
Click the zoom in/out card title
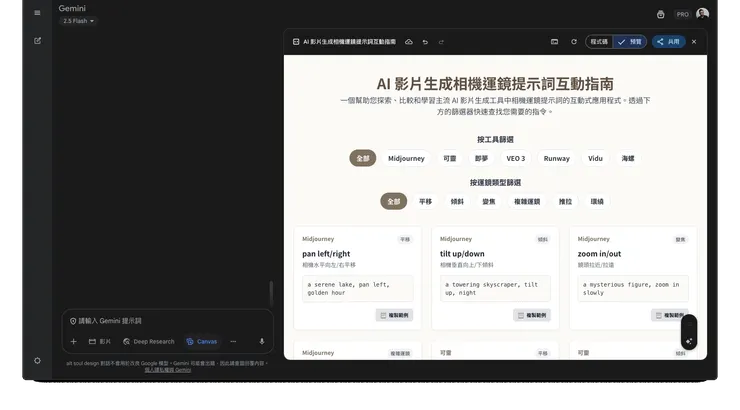tap(599, 254)
